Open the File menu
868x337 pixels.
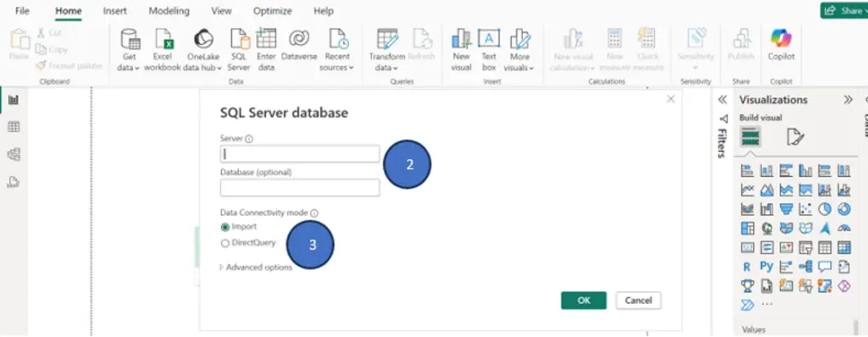[22, 11]
